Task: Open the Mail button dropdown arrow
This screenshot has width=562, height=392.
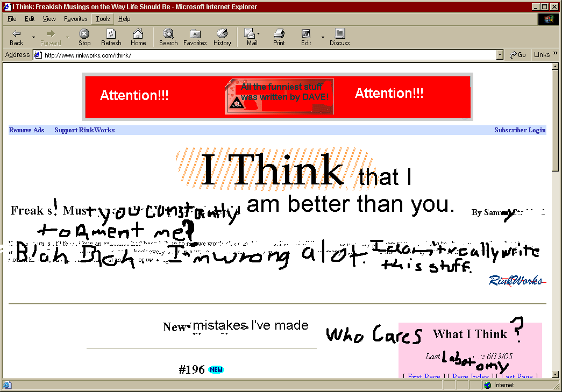Action: (259, 34)
